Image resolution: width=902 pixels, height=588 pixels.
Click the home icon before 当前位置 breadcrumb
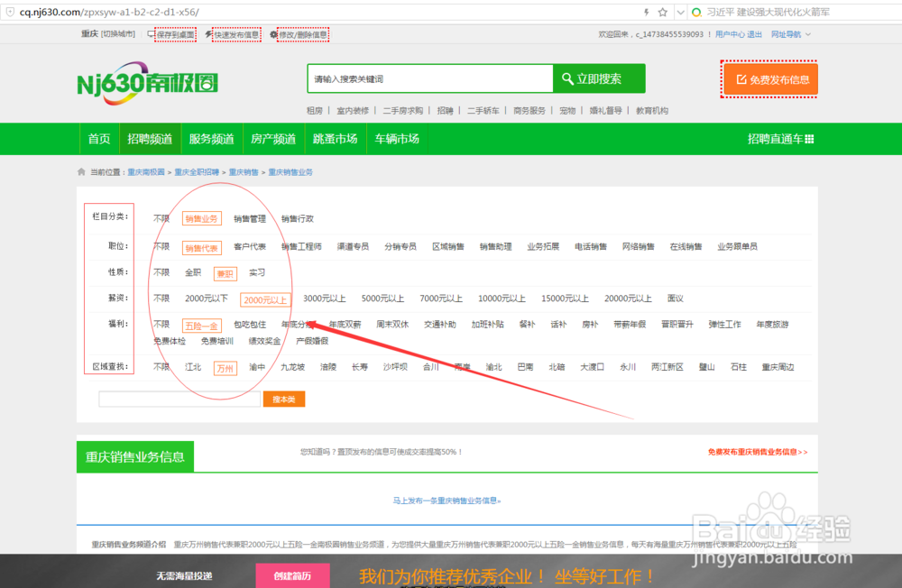pos(81,170)
